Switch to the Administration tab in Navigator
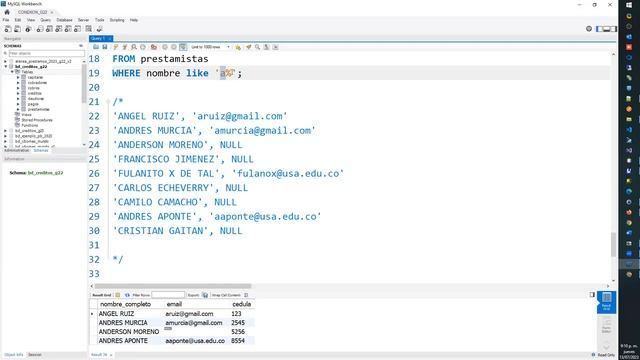This screenshot has height=360, width=640. pos(16,151)
